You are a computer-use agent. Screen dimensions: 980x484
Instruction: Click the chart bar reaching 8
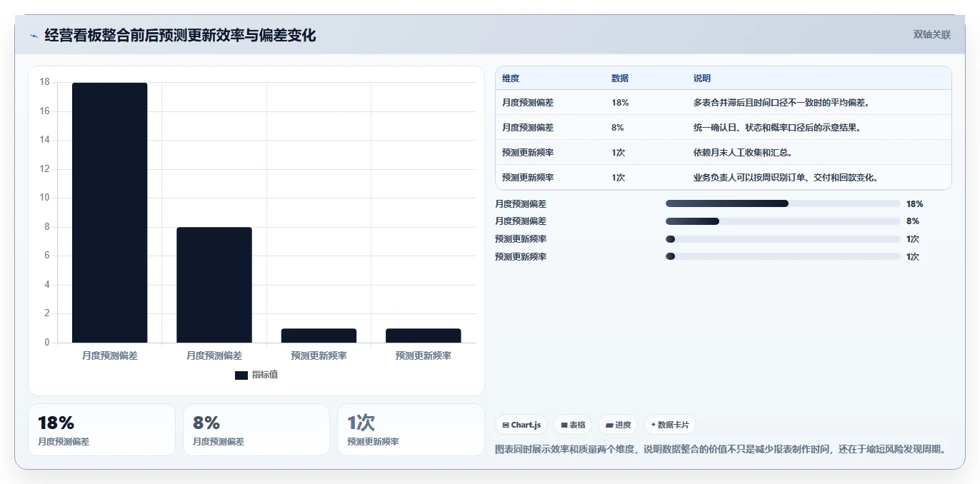214,285
